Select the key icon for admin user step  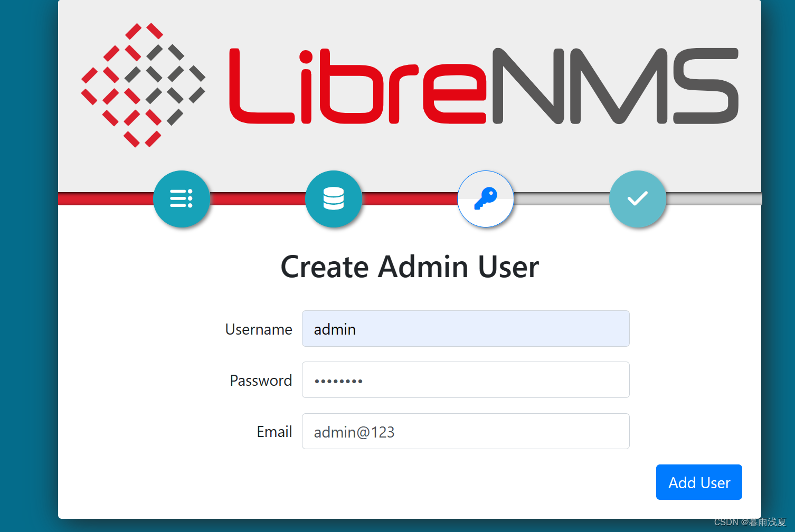[x=486, y=199]
